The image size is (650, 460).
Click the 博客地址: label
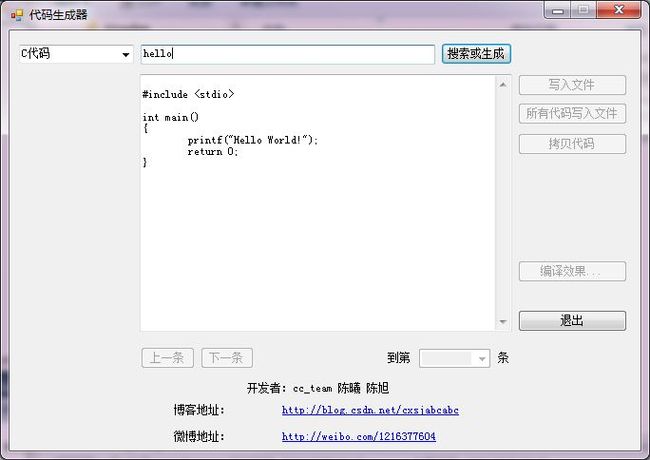click(x=199, y=410)
